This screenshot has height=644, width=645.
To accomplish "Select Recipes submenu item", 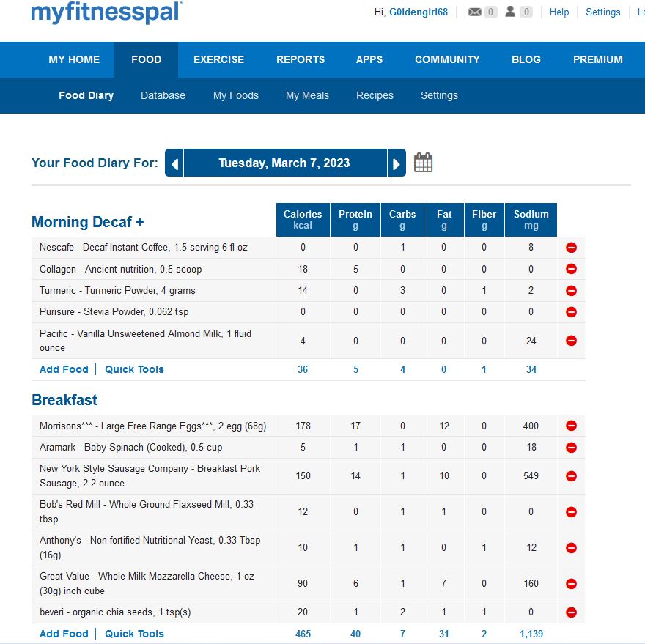I will point(375,95).
